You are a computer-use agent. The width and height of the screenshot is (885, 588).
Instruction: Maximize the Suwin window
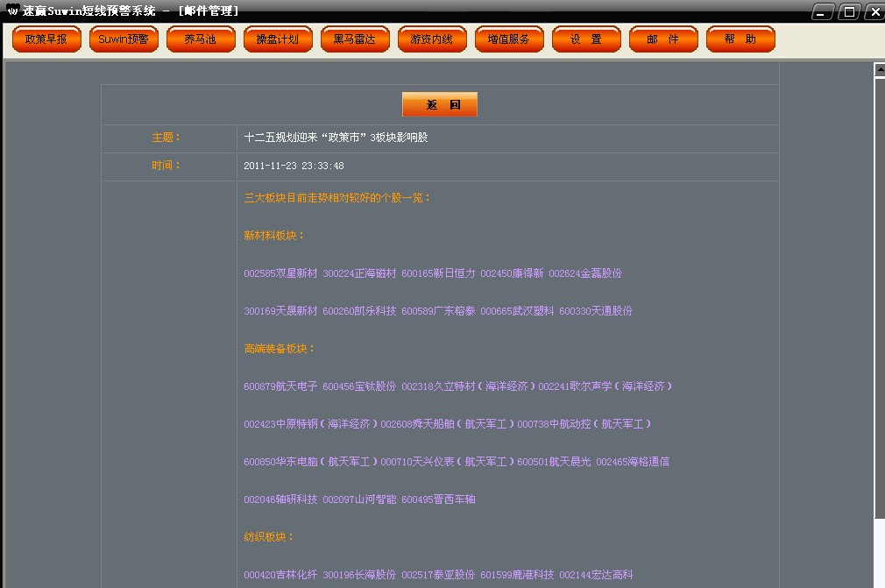point(848,11)
